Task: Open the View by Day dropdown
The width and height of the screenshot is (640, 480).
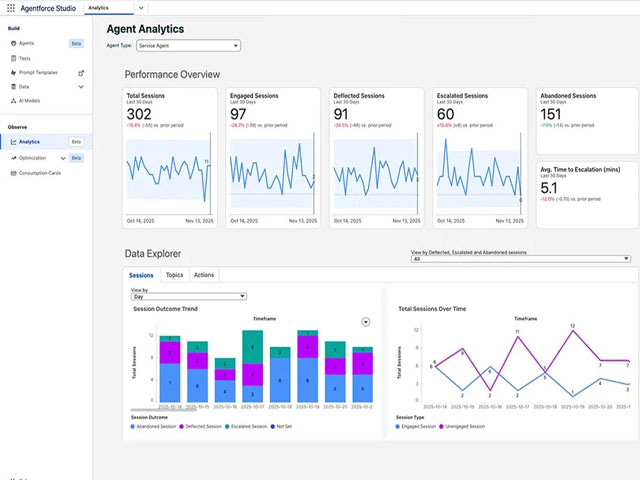Action: [x=189, y=296]
